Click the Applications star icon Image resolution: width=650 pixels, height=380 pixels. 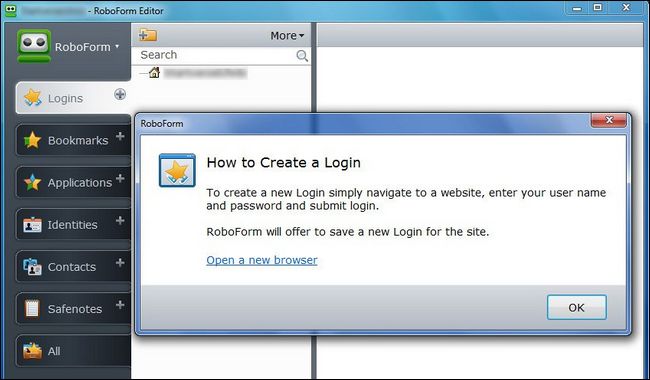(x=32, y=182)
